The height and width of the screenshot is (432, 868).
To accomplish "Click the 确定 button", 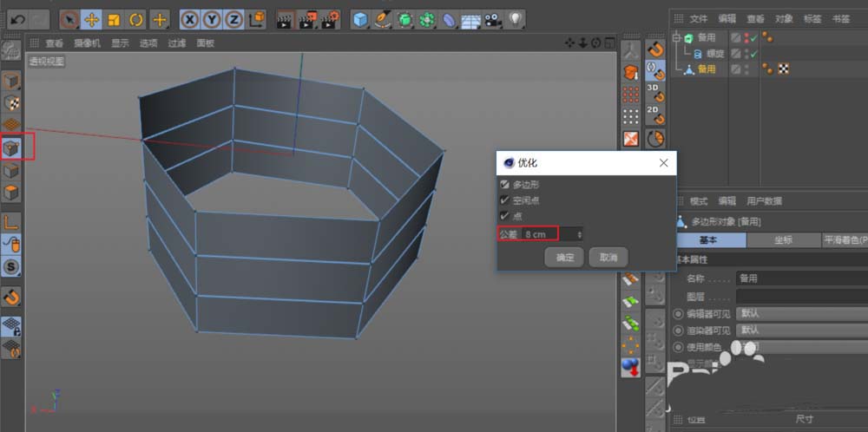I will pos(564,258).
